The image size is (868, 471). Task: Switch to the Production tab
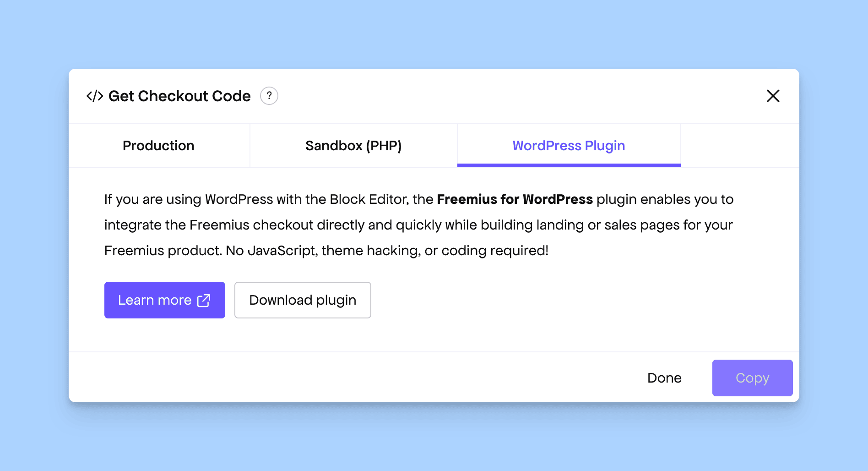click(158, 146)
